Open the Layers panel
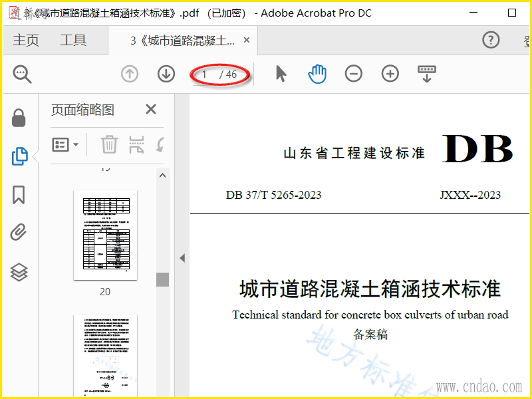The width and height of the screenshot is (532, 399). click(19, 272)
